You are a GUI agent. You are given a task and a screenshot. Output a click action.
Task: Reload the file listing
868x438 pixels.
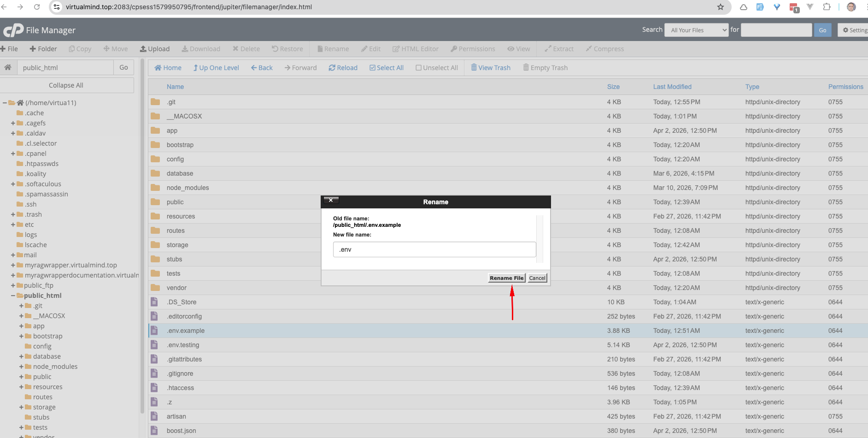343,68
